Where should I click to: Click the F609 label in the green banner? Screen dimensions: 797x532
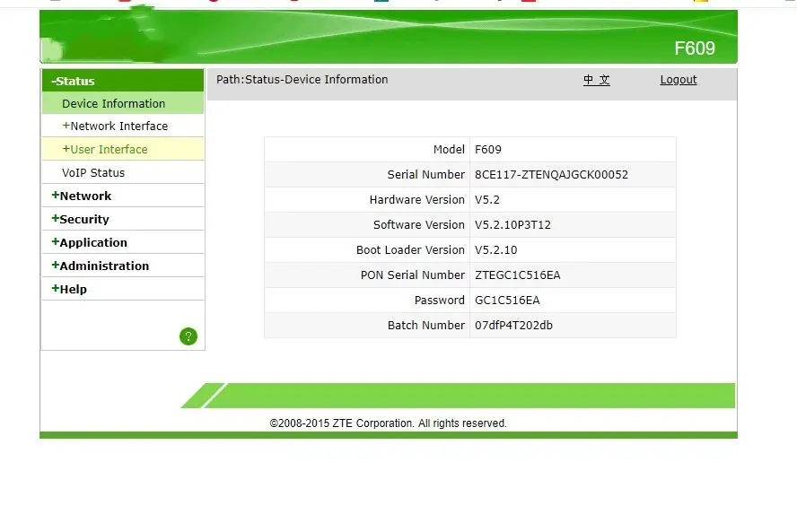click(694, 48)
